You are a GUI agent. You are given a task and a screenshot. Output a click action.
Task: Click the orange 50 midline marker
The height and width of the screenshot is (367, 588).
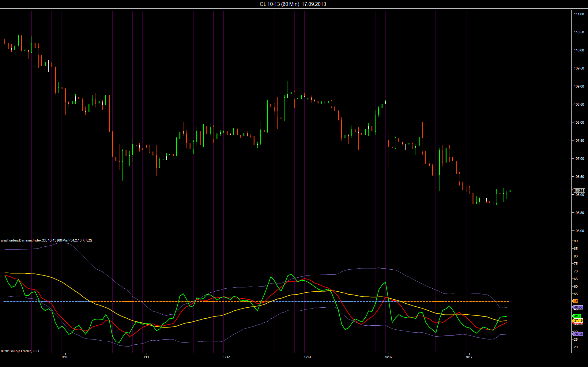point(575,301)
